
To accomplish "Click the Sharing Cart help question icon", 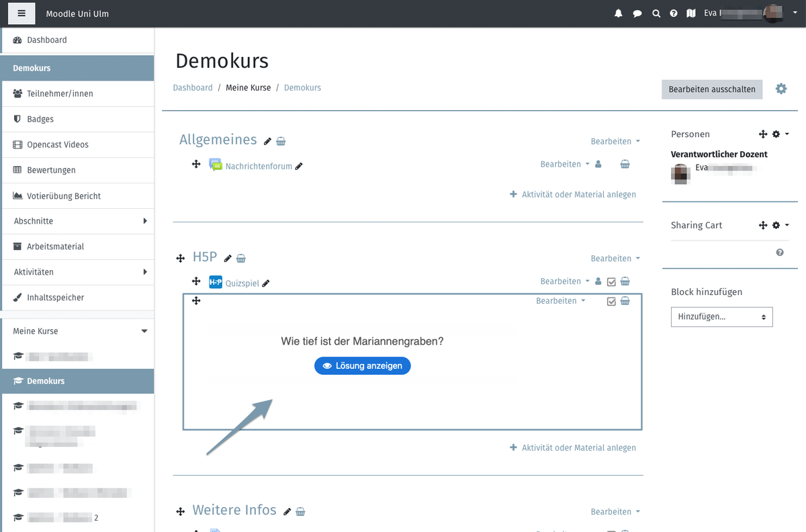I will click(780, 252).
